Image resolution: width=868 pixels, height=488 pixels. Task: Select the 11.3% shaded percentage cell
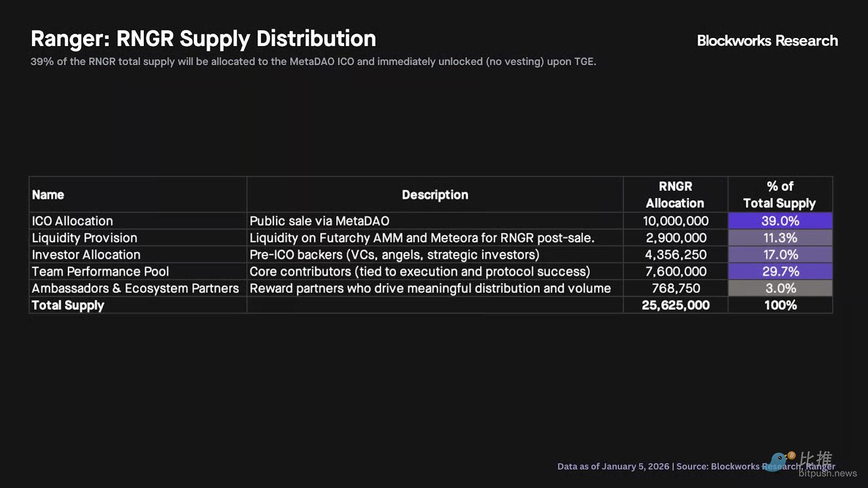780,237
